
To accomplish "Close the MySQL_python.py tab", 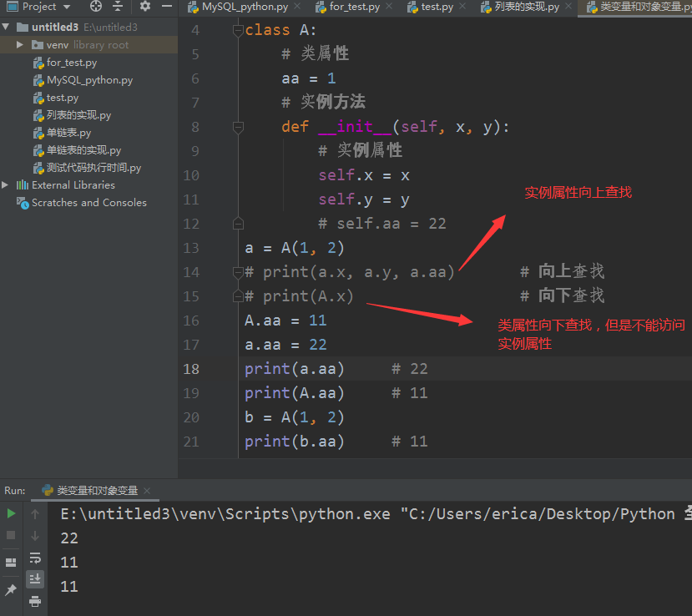I will click(297, 7).
